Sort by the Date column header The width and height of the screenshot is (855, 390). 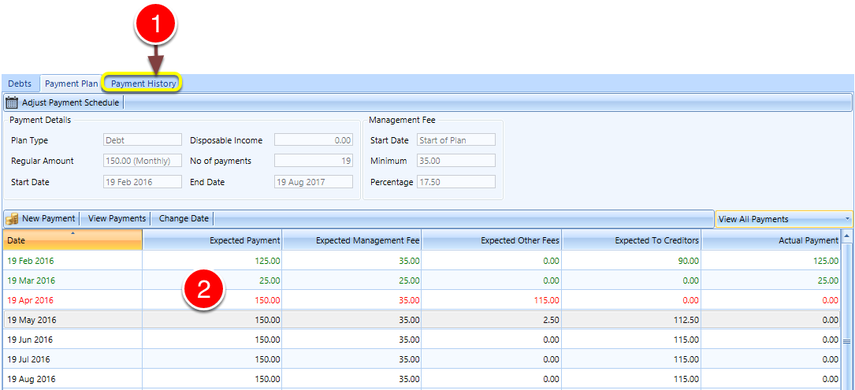73,240
